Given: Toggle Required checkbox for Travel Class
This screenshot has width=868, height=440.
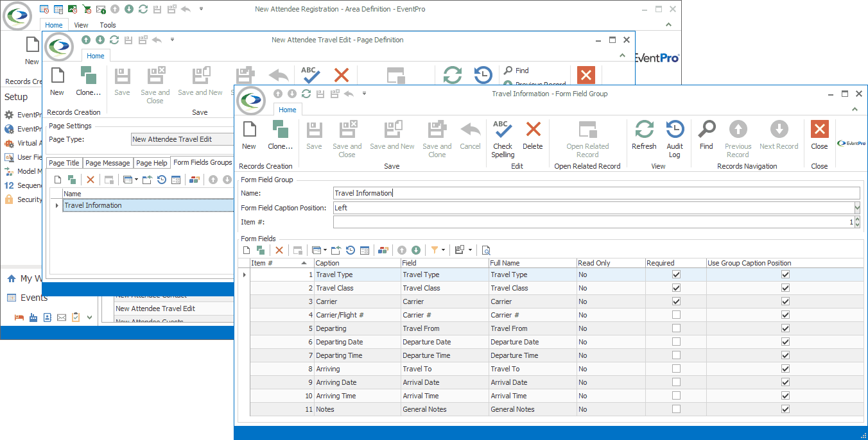Looking at the screenshot, I should click(675, 288).
